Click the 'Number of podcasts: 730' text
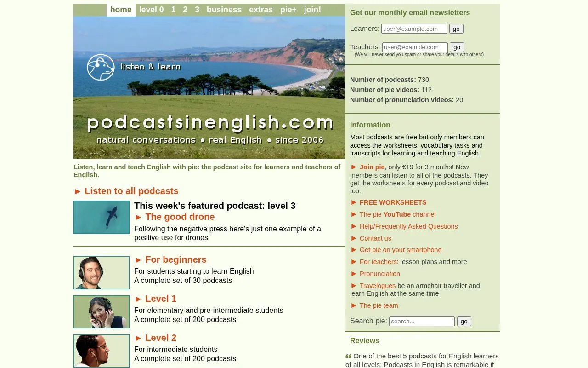The height and width of the screenshot is (368, 588). (390, 80)
